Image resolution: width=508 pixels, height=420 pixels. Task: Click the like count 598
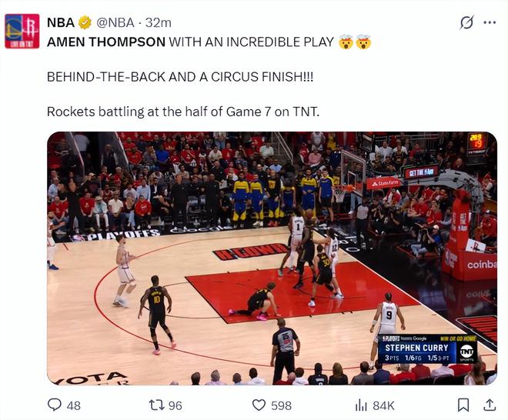click(281, 405)
